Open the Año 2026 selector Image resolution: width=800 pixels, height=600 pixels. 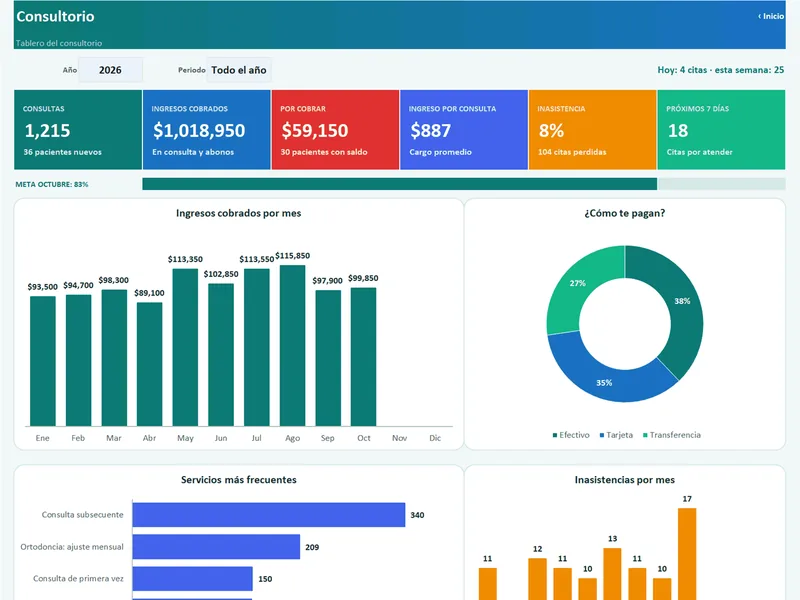point(110,70)
